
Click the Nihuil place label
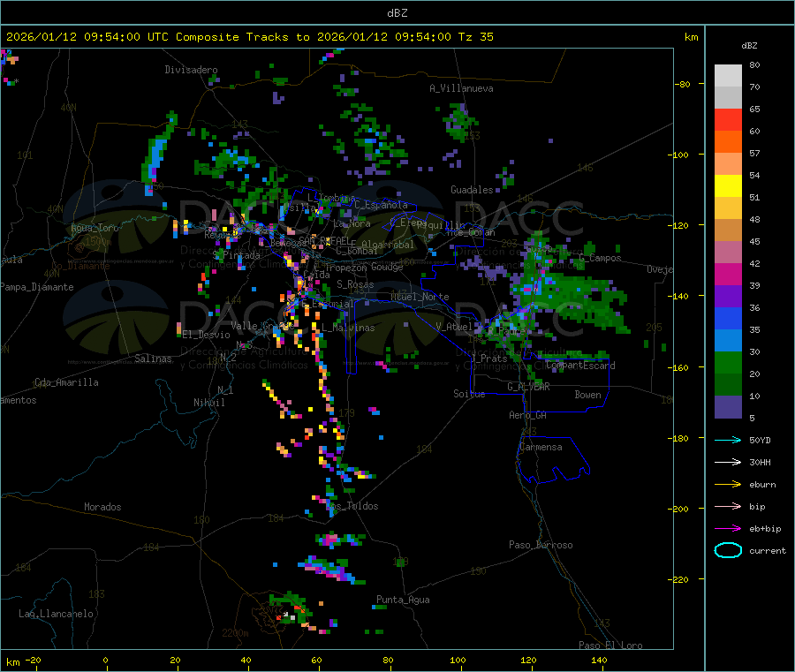209,403
